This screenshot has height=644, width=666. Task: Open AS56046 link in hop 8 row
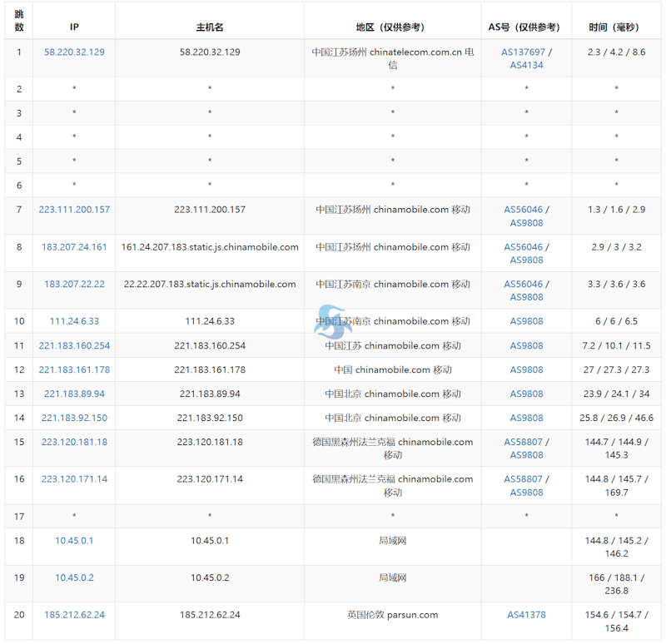pyautogui.click(x=524, y=246)
